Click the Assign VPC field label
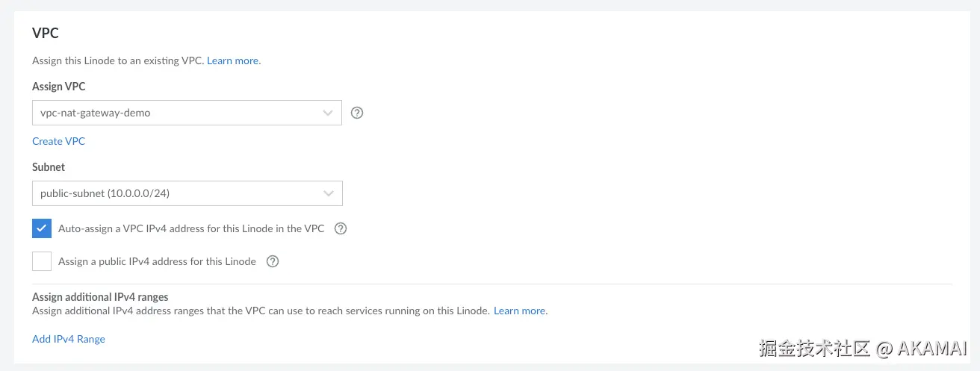Viewport: 980px width, 371px height. click(x=59, y=87)
